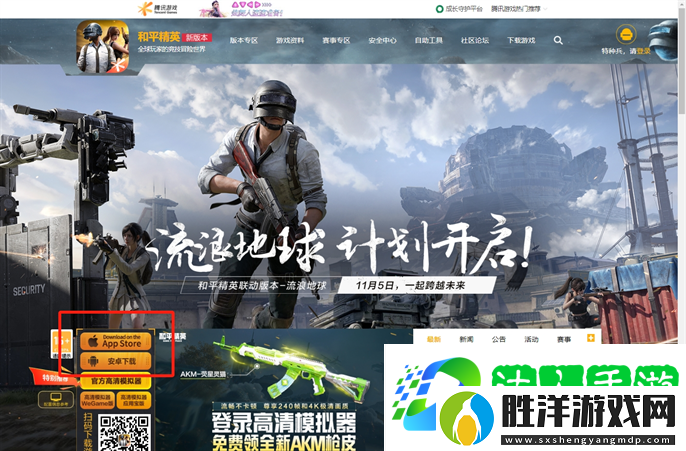Open the 和平精英 game app icon

click(103, 47)
